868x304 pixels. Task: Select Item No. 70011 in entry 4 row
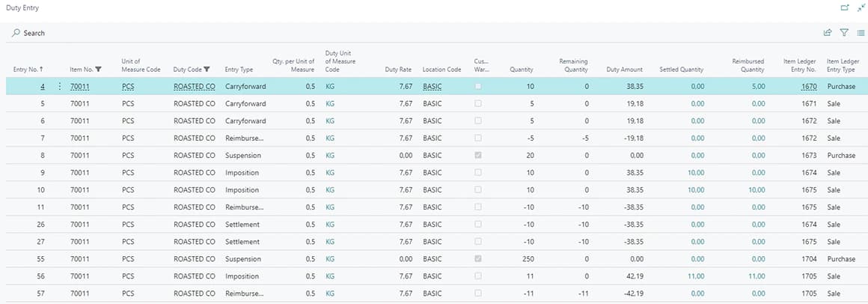(80, 86)
